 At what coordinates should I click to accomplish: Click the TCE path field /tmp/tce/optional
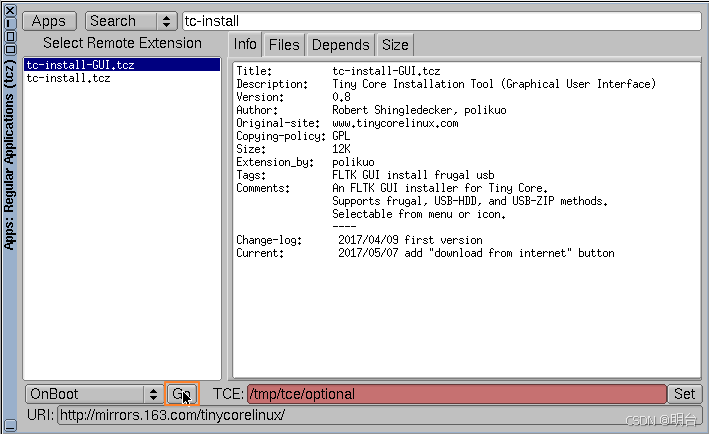click(457, 394)
